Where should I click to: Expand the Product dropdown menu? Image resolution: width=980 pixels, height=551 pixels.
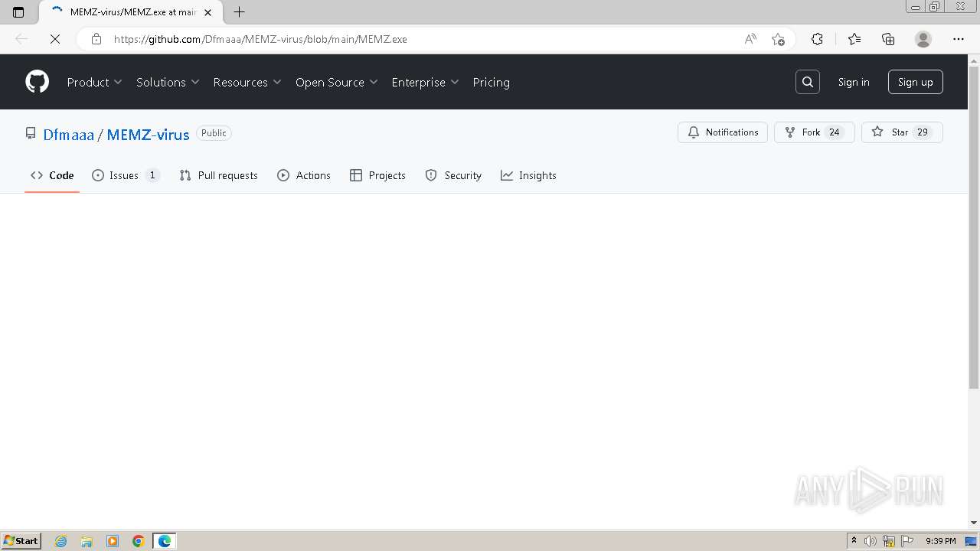(x=94, y=82)
